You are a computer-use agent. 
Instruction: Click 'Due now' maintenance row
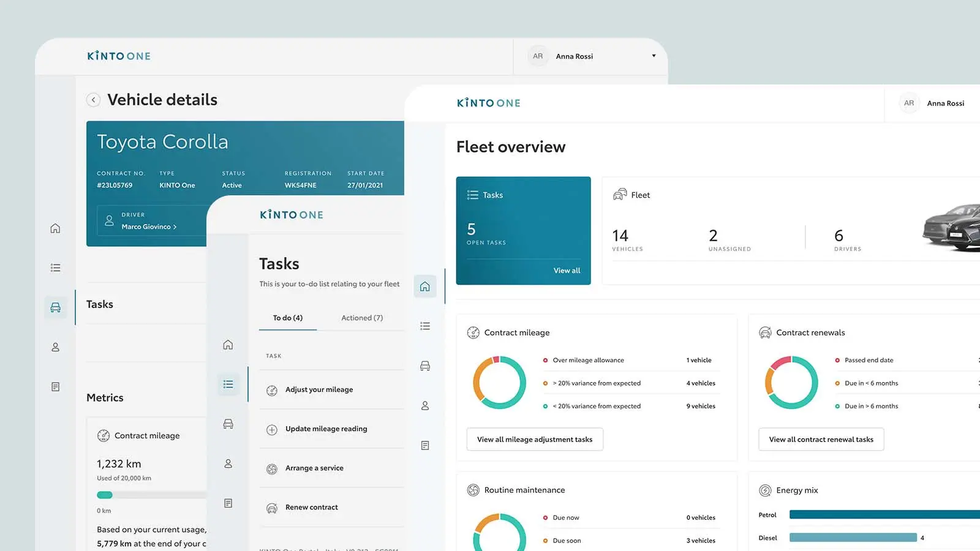(631, 517)
